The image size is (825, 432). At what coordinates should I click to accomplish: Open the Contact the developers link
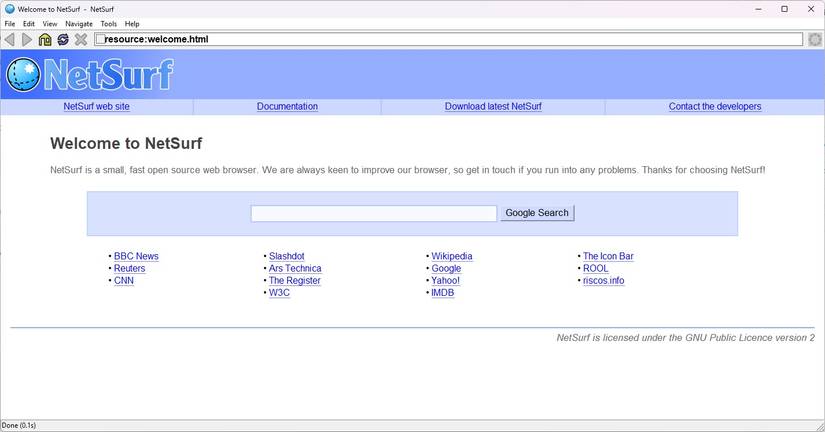pyautogui.click(x=715, y=106)
